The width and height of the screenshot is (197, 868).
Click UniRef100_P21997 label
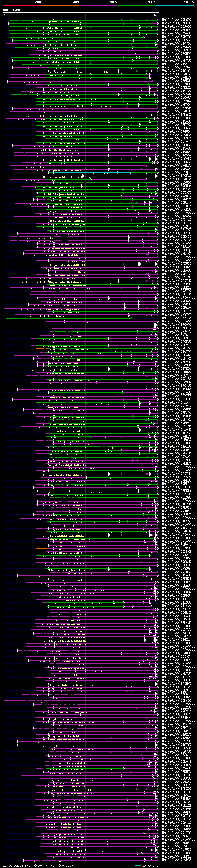pyautogui.click(x=177, y=497)
